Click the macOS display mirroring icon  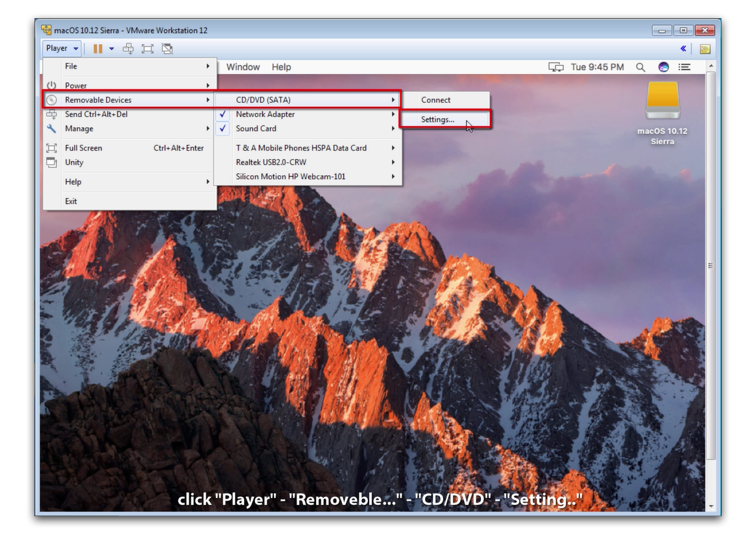click(556, 67)
